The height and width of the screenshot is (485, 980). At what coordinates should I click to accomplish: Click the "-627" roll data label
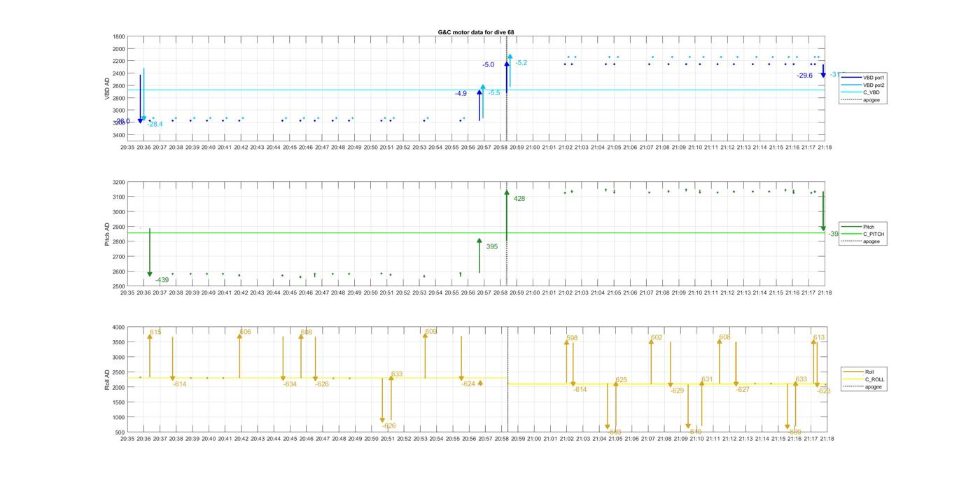pyautogui.click(x=742, y=389)
